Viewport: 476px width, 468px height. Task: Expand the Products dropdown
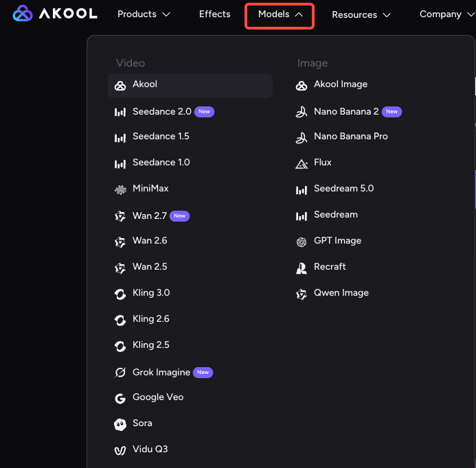pos(144,14)
